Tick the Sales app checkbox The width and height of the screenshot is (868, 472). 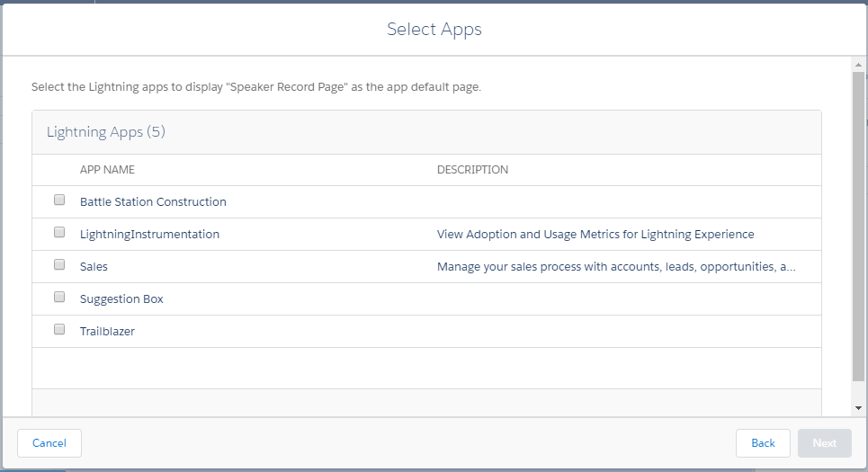(59, 265)
